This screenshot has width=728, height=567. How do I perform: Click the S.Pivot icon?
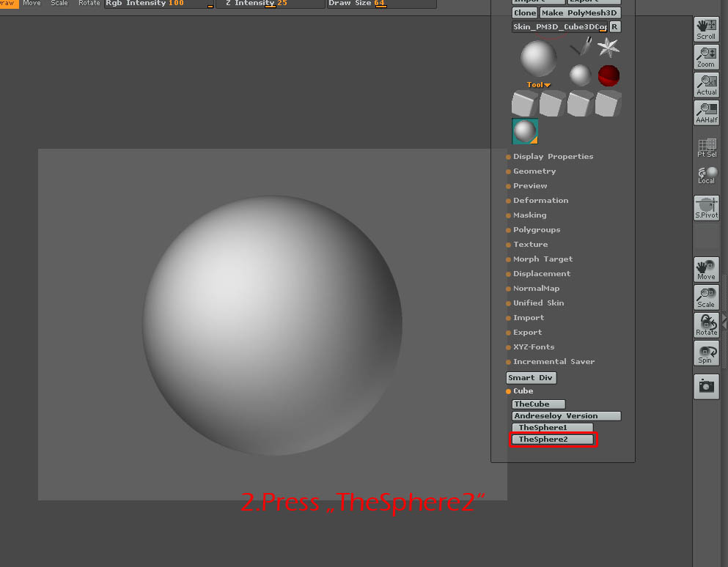point(705,207)
